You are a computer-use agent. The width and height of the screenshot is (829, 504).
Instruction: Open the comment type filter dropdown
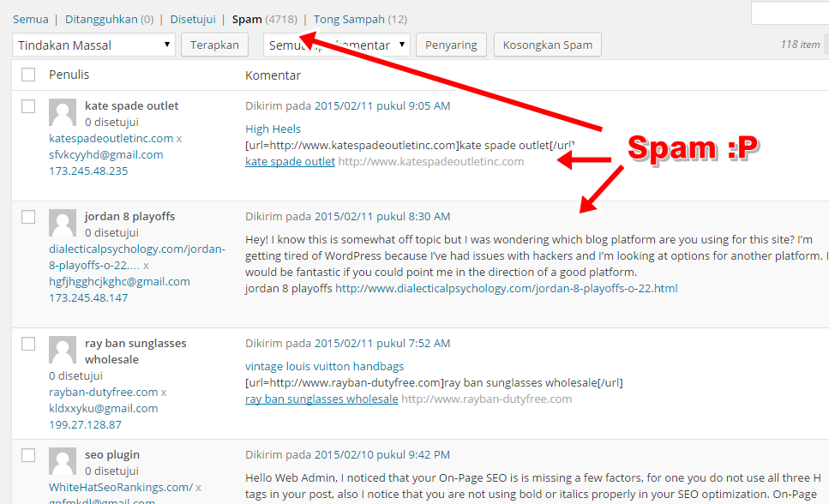(x=336, y=45)
